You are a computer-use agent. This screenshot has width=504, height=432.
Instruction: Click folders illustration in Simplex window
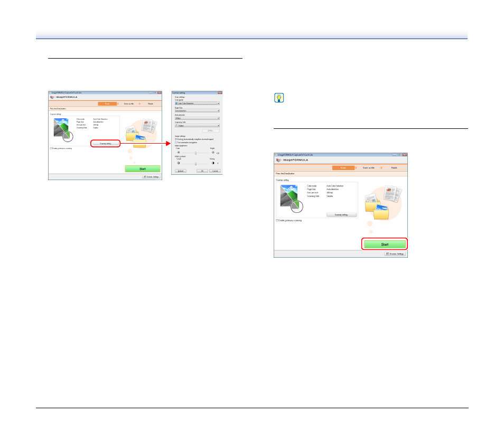pos(377,207)
